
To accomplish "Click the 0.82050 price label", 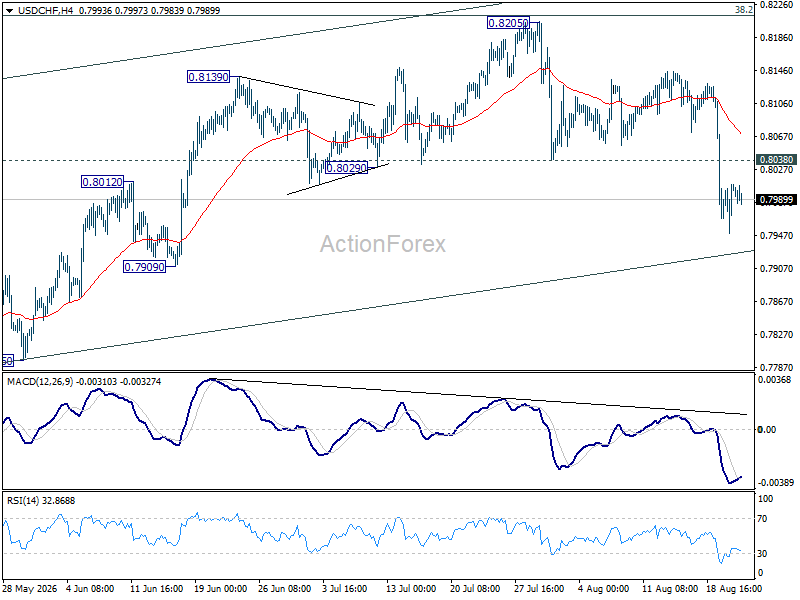I will click(508, 23).
